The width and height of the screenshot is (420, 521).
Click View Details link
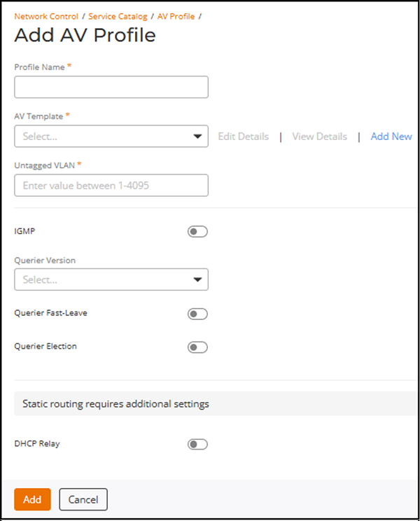[x=319, y=137]
